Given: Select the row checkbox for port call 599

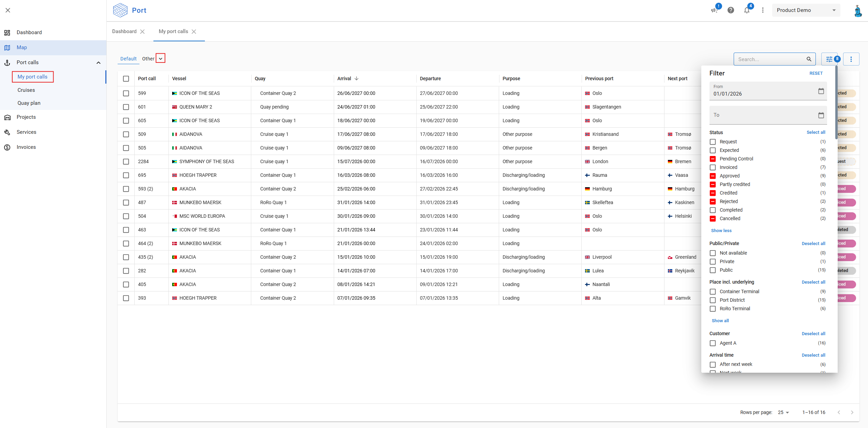Looking at the screenshot, I should point(126,93).
